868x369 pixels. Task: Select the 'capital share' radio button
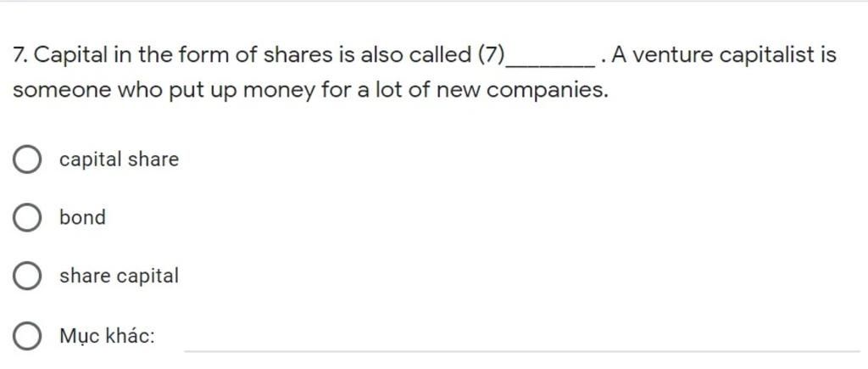tap(26, 160)
